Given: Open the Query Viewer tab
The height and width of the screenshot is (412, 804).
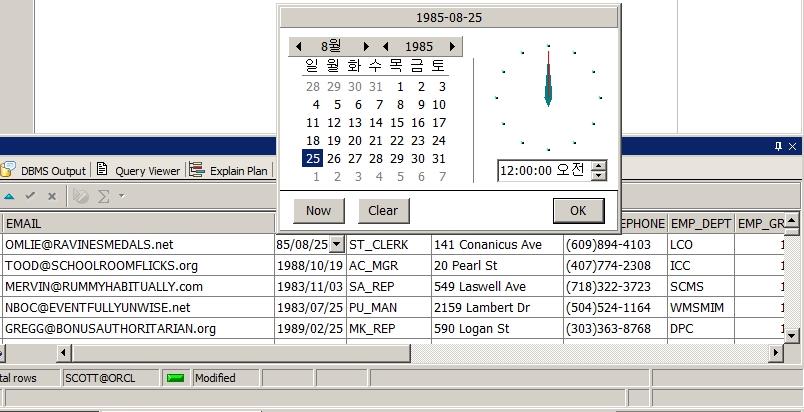Looking at the screenshot, I should pos(138,171).
